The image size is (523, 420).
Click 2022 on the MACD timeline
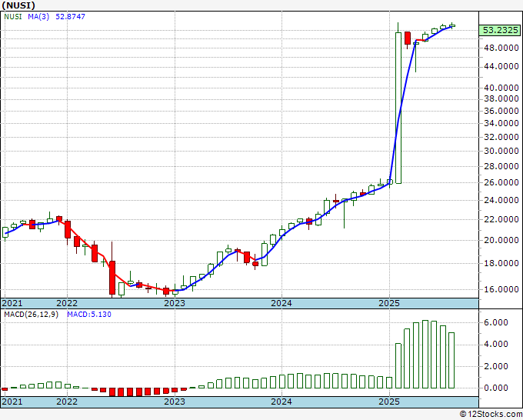point(67,402)
